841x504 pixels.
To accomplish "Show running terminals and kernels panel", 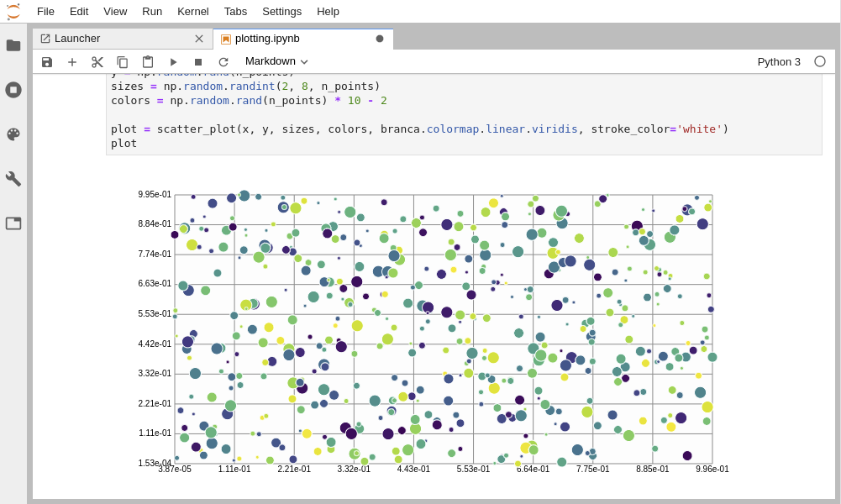I will coord(13,90).
